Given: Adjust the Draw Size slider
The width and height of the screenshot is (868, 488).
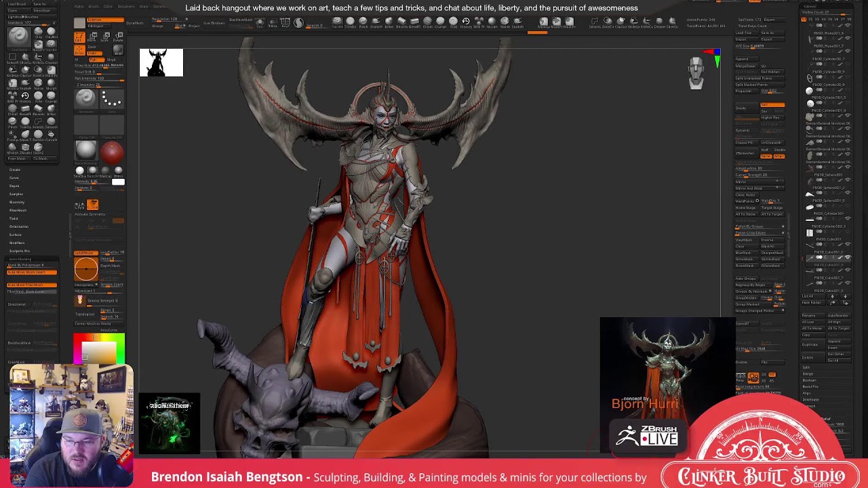Looking at the screenshot, I should click(100, 66).
